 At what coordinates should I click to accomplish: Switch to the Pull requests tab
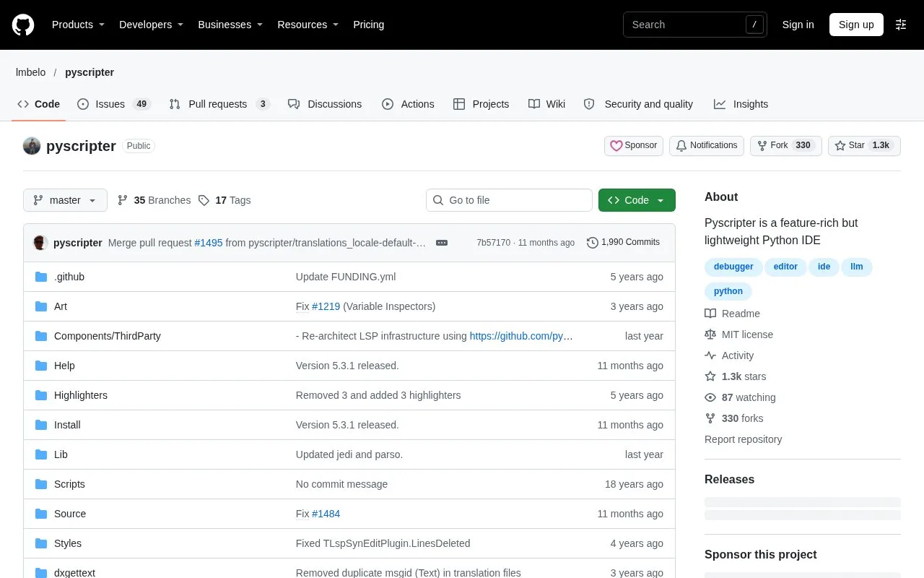pyautogui.click(x=219, y=104)
